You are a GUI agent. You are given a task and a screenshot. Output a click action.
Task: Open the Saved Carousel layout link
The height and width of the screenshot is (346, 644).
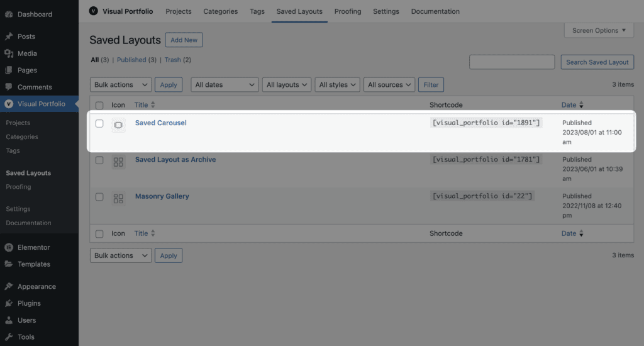[160, 123]
